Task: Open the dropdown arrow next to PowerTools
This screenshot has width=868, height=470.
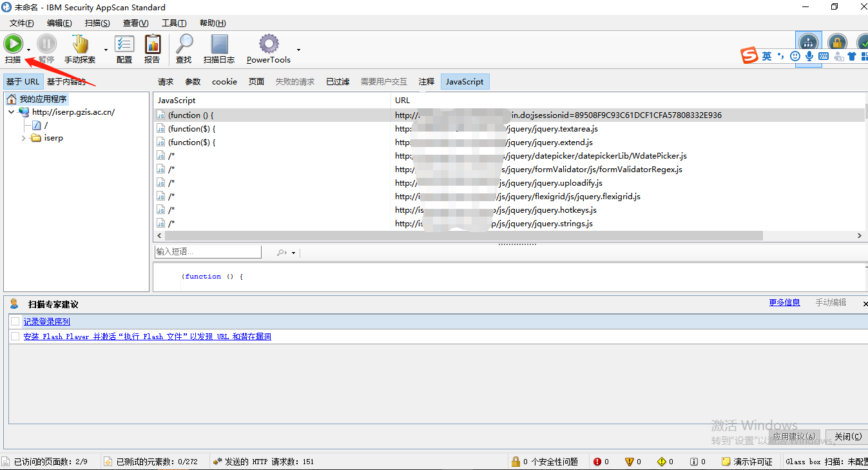Action: coord(298,50)
